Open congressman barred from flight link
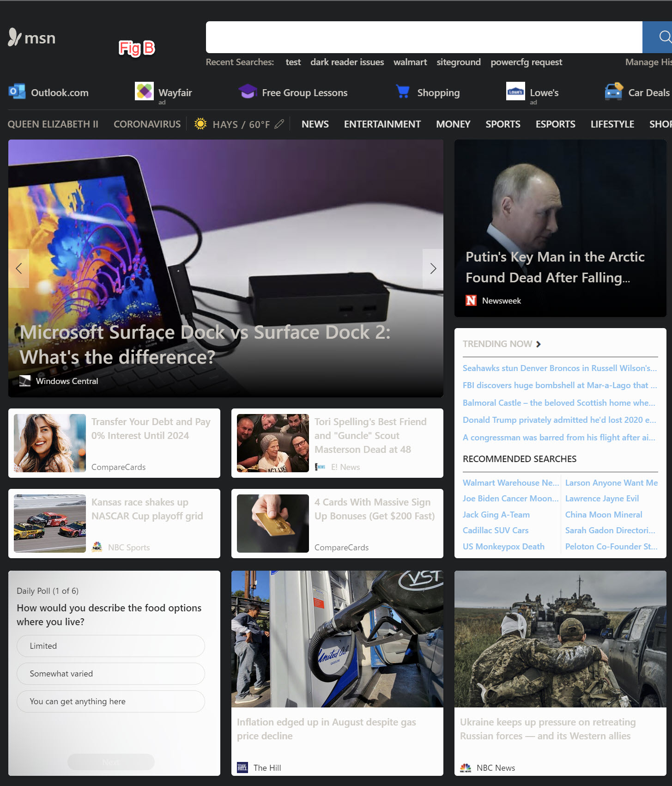 point(559,438)
